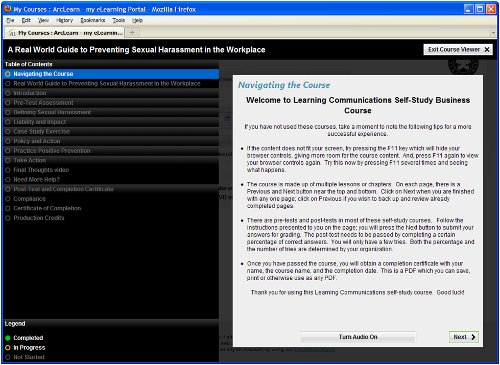Open the Edit menu
Image resolution: width=500 pixels, height=365 pixels.
26,20
